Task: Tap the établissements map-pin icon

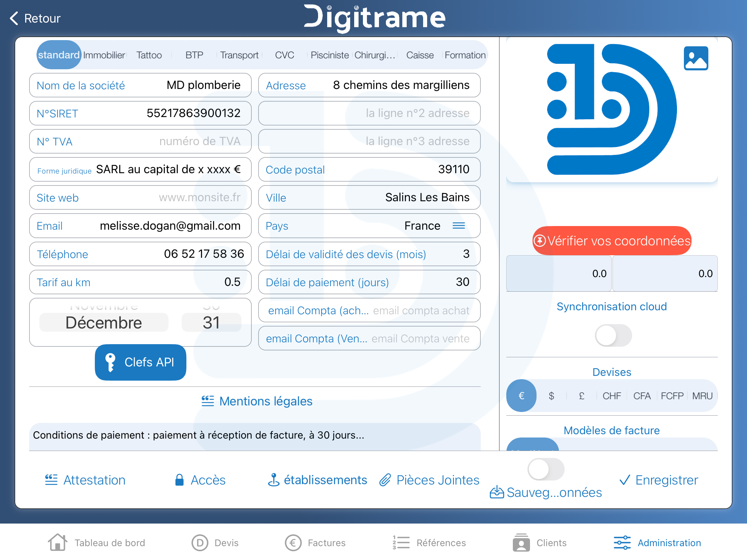Action: [x=274, y=480]
